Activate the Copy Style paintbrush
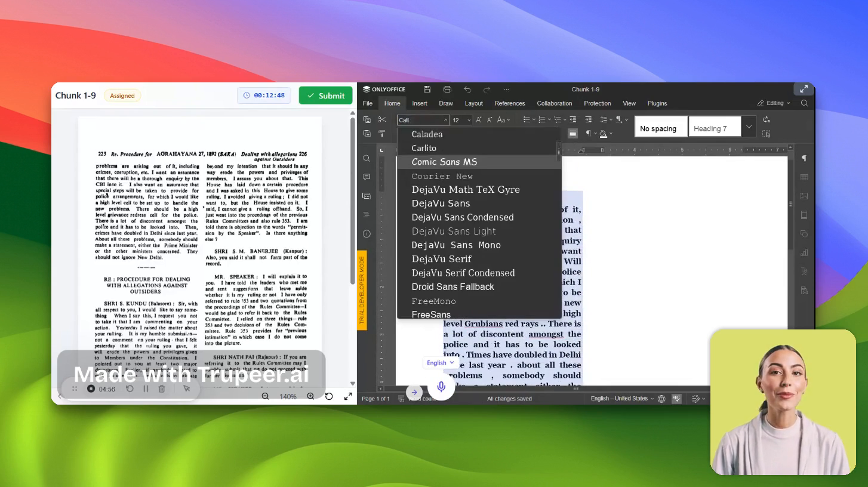This screenshot has width=868, height=487. tap(382, 134)
